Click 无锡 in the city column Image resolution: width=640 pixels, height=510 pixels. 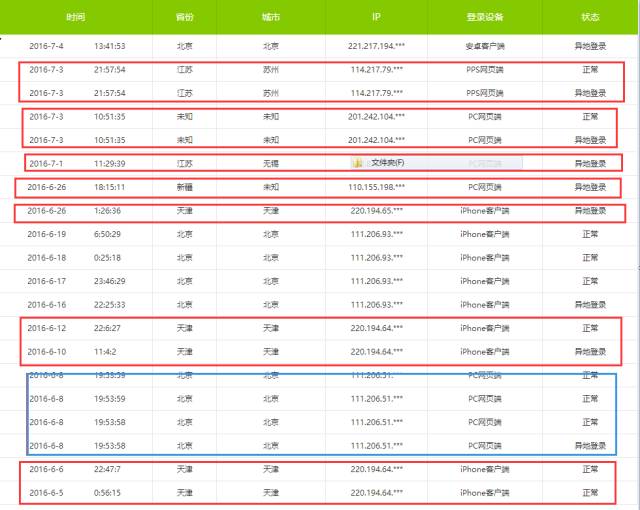pos(271,164)
